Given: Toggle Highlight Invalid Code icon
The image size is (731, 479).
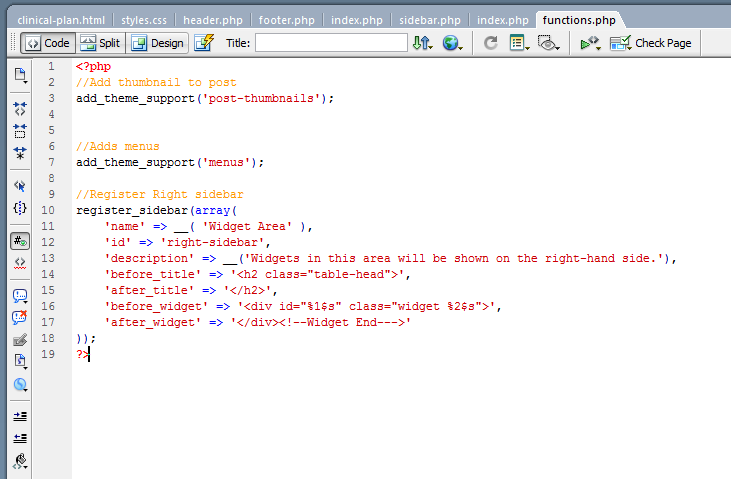Looking at the screenshot, I should (x=20, y=263).
